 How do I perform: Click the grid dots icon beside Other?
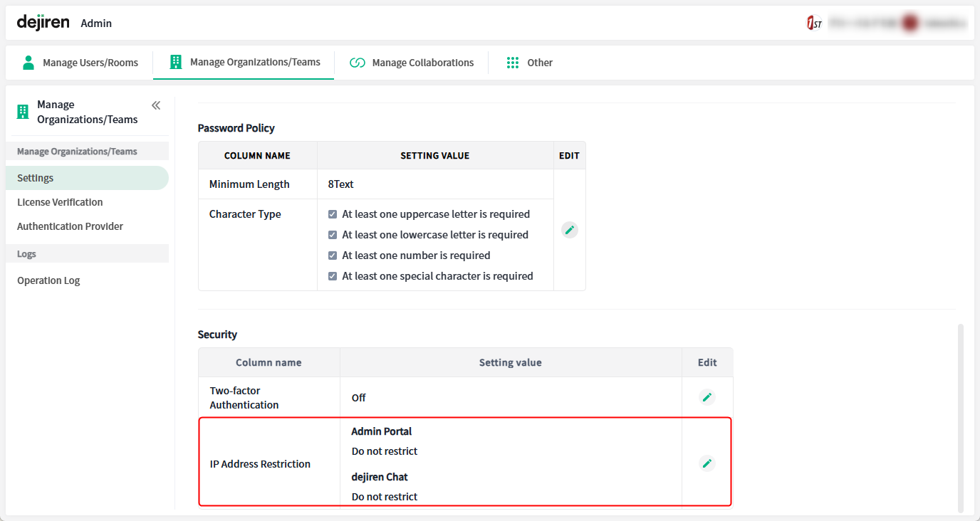coord(513,63)
